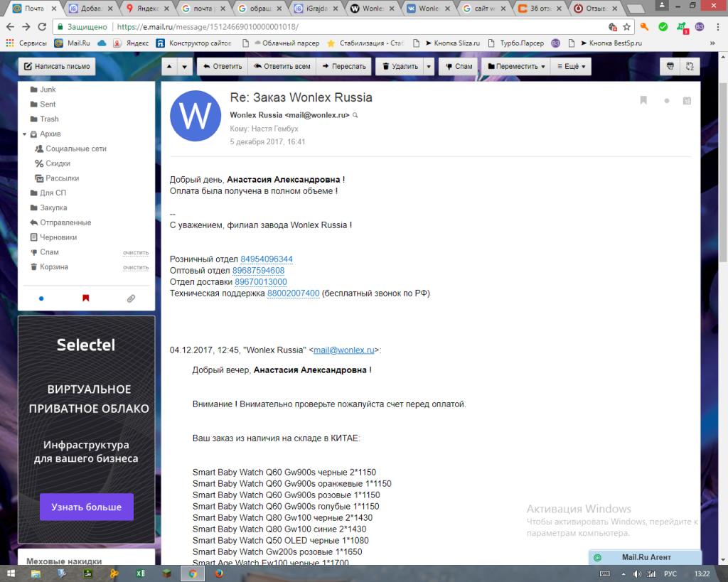The height and width of the screenshot is (582, 728).
Task: Click the Windows Start button
Action: pos(11,573)
